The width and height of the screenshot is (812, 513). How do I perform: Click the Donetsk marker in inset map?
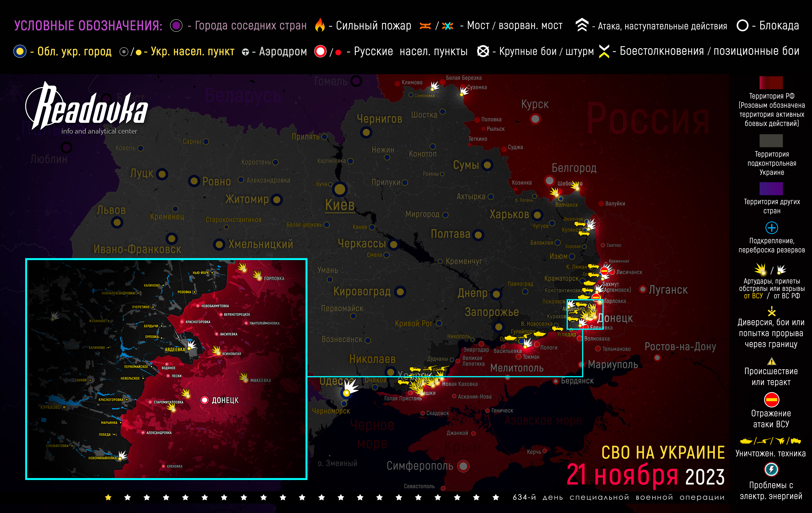[204, 400]
